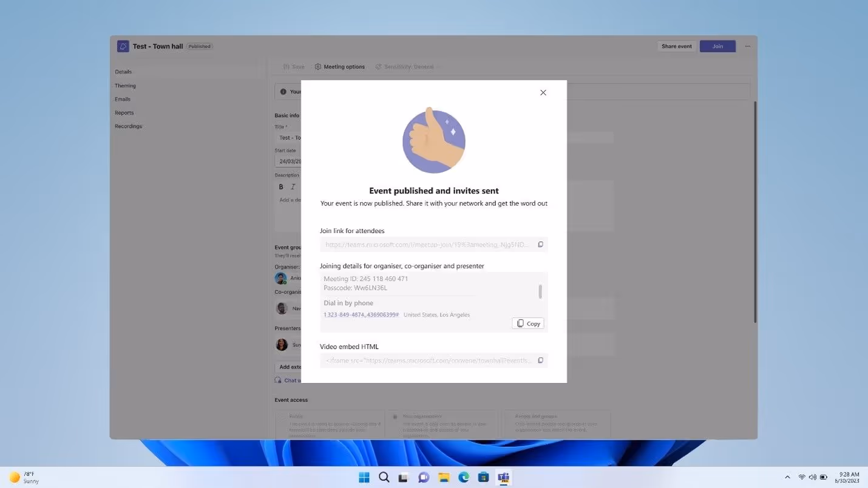
Task: Click the Bold formatting icon in description
Action: (281, 187)
